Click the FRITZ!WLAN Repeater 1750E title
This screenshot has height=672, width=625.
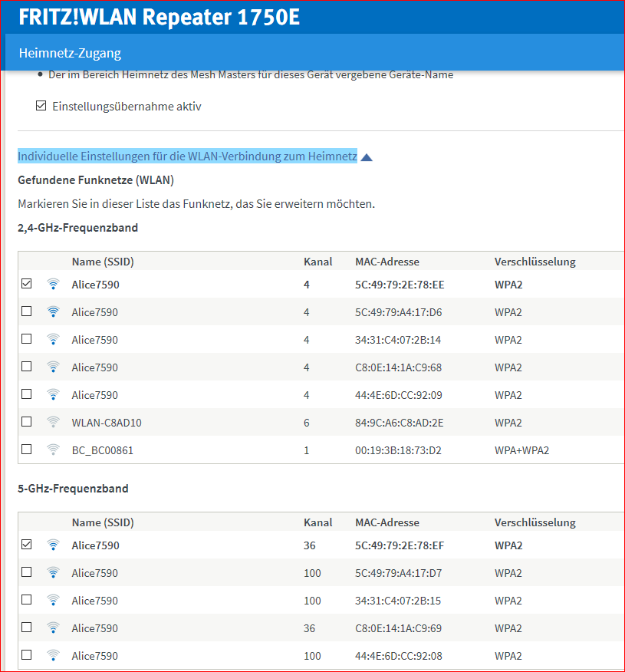tap(160, 17)
